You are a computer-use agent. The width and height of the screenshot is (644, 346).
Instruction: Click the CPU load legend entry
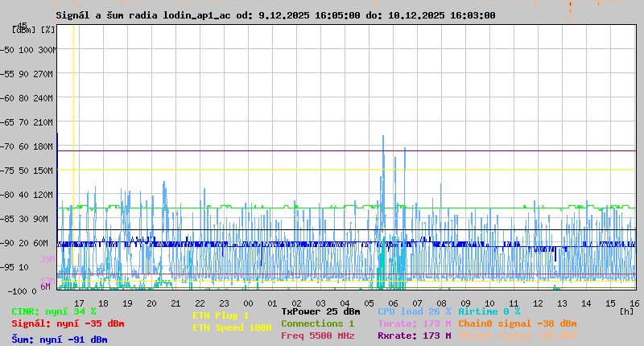[414, 311]
